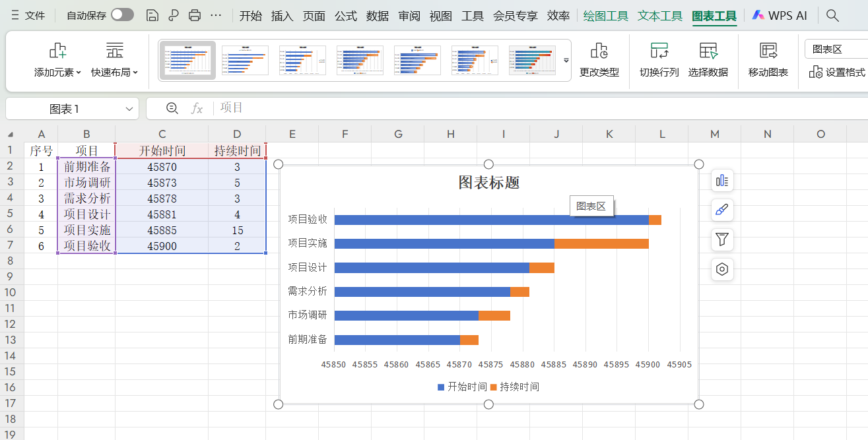Open the 数据 menu tab
Screen dimensions: 868x440
pos(377,16)
